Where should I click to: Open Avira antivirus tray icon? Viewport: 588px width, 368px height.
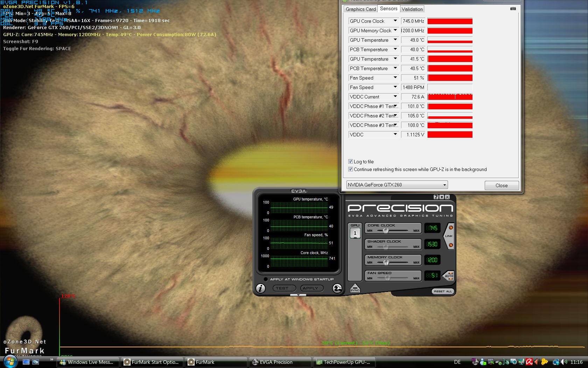(x=529, y=362)
